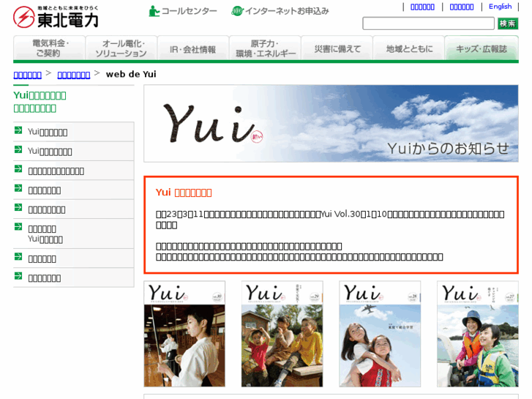Open Yui vol.29 children on bench cover
This screenshot has width=532, height=399.
pos(282,334)
